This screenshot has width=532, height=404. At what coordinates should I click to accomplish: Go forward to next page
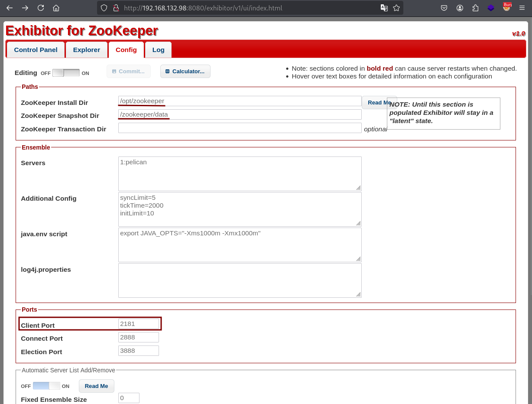click(25, 8)
